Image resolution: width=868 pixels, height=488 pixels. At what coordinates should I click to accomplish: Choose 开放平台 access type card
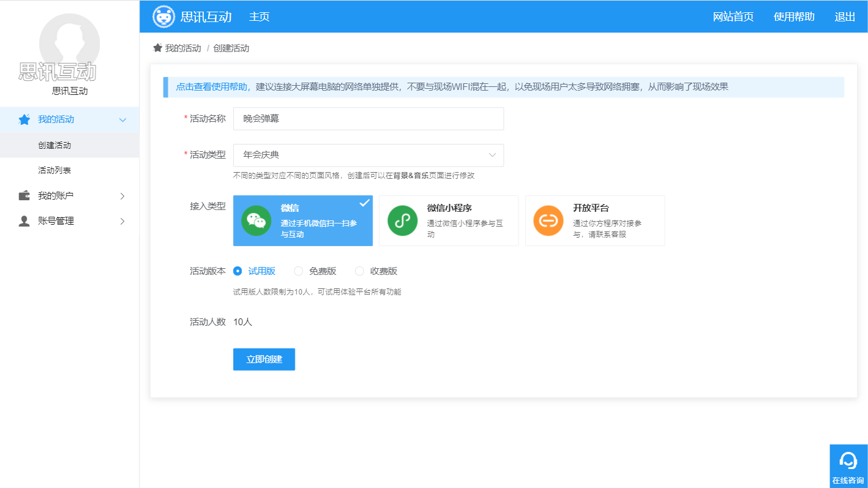(595, 220)
